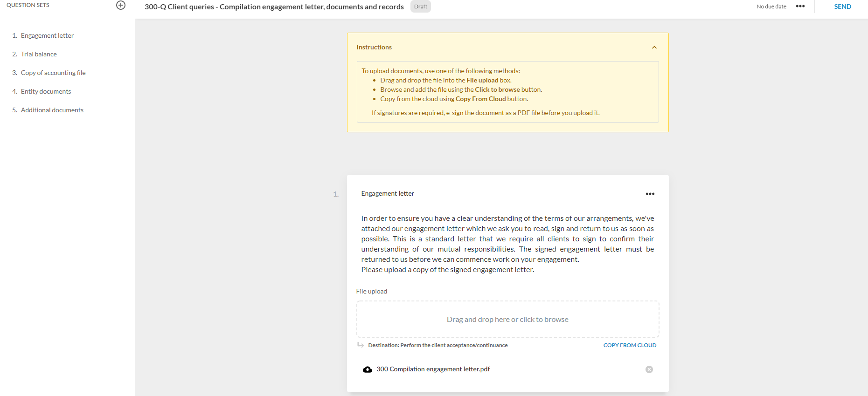
Task: Collapse the Instructions panel
Action: pyautogui.click(x=654, y=48)
